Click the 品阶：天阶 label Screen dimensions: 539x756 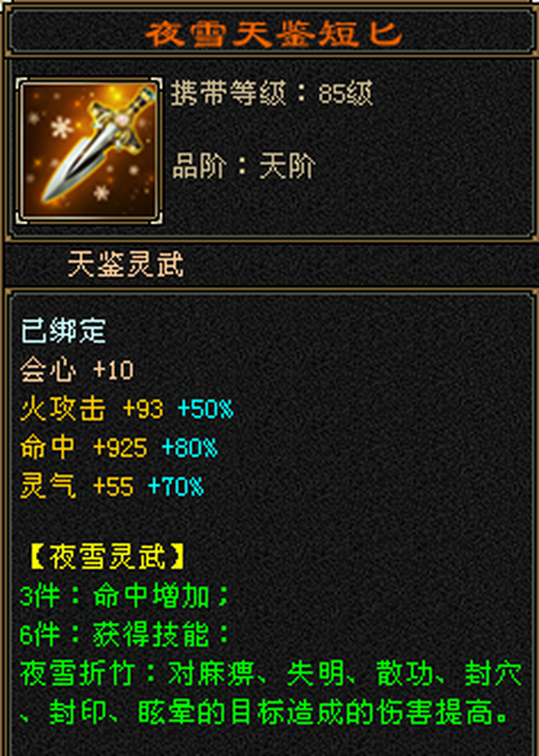(x=244, y=166)
